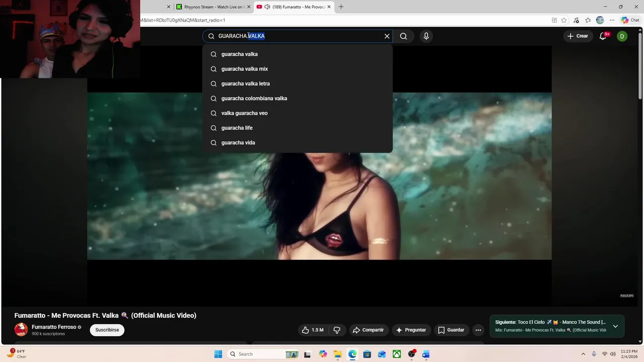The image size is (644, 362).
Task: Close the Fumaratto YouTube tab
Action: [329, 7]
